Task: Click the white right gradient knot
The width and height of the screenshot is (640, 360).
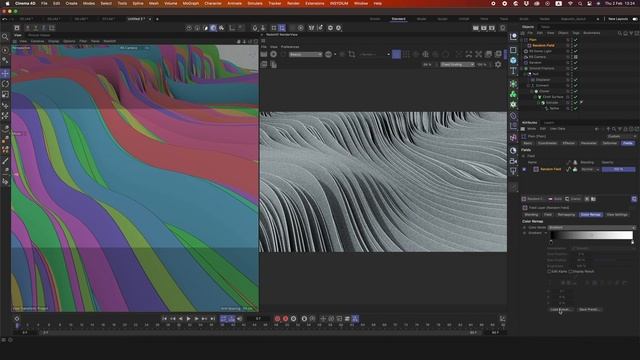Action: 633,242
